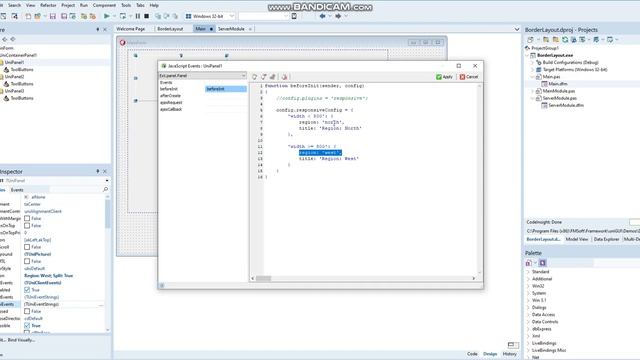Screen dimensions: 640x360
Task: Click the device icon beside empty combo box
Action: click(294, 16)
